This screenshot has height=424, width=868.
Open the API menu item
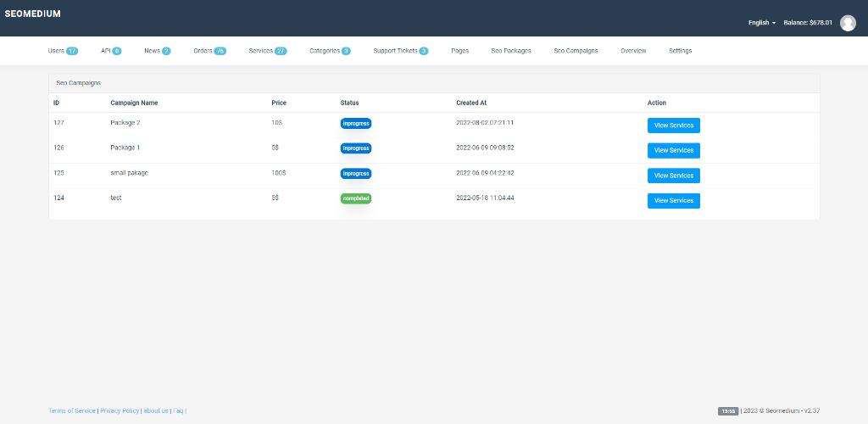(111, 50)
